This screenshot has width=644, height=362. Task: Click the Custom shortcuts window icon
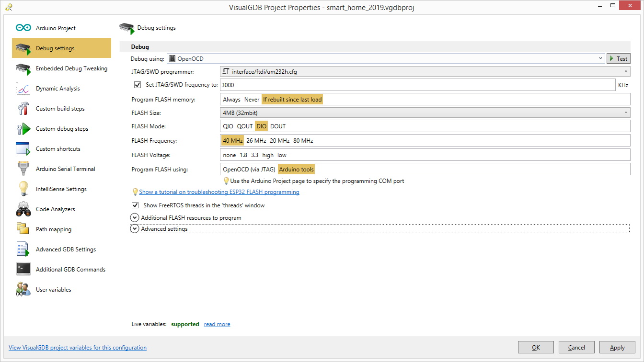[x=23, y=149]
